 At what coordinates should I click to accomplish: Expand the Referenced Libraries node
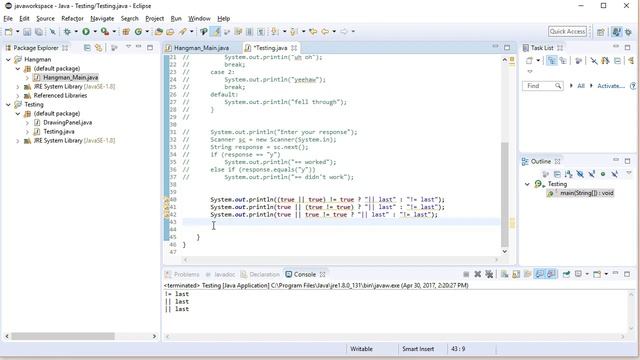18,96
